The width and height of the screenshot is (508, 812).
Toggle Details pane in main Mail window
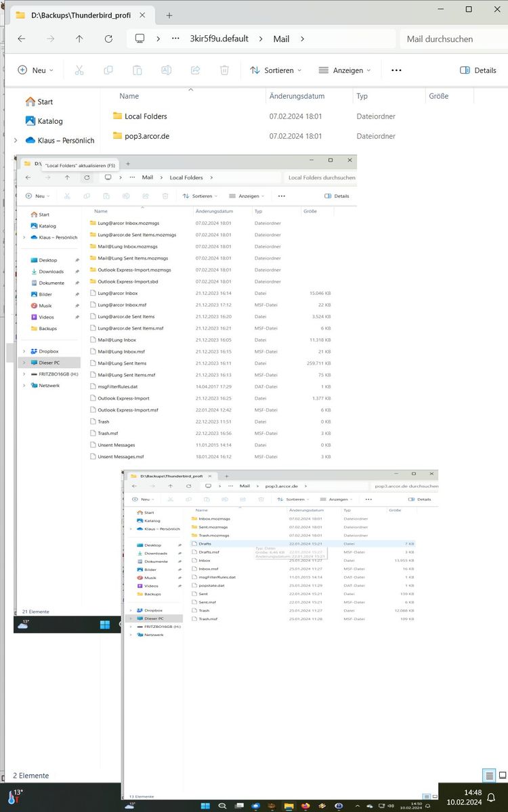[478, 70]
